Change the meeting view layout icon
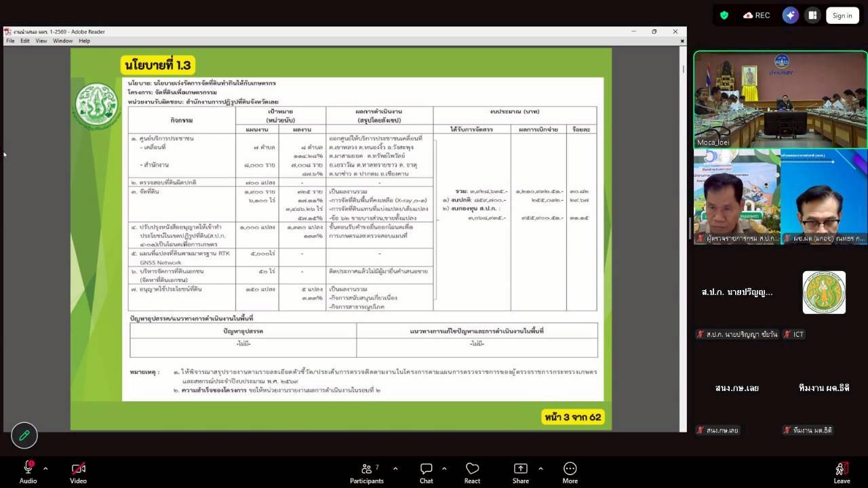The width and height of the screenshot is (868, 488). tap(812, 16)
